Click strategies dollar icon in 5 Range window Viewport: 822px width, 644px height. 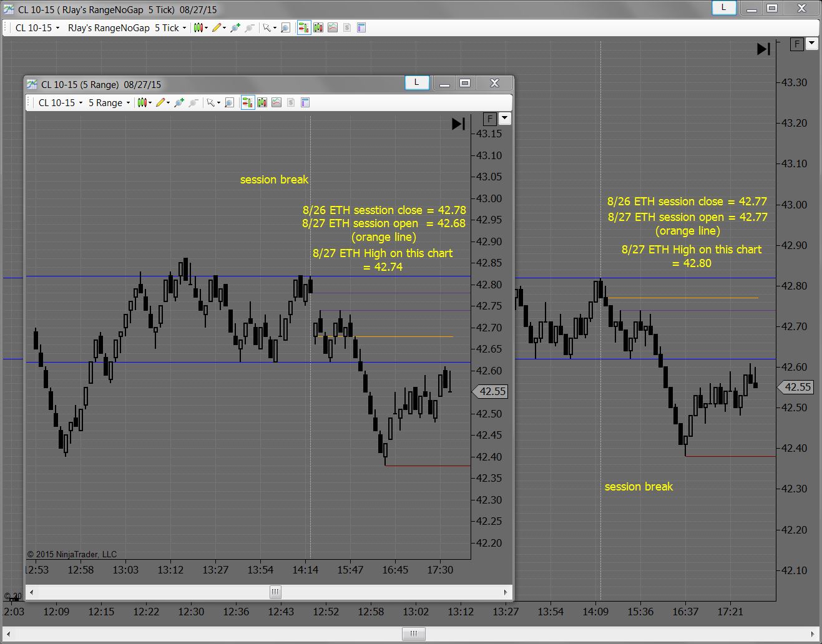point(291,102)
